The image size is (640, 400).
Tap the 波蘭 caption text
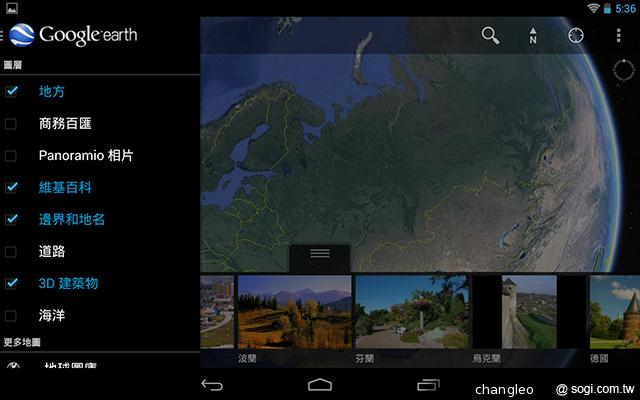coord(247,359)
